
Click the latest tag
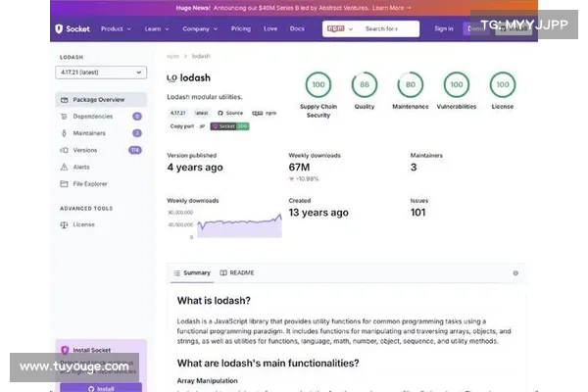201,113
